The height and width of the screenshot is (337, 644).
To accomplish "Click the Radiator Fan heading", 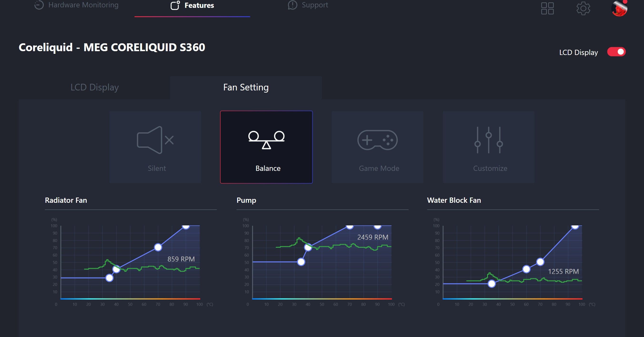I will click(x=66, y=200).
